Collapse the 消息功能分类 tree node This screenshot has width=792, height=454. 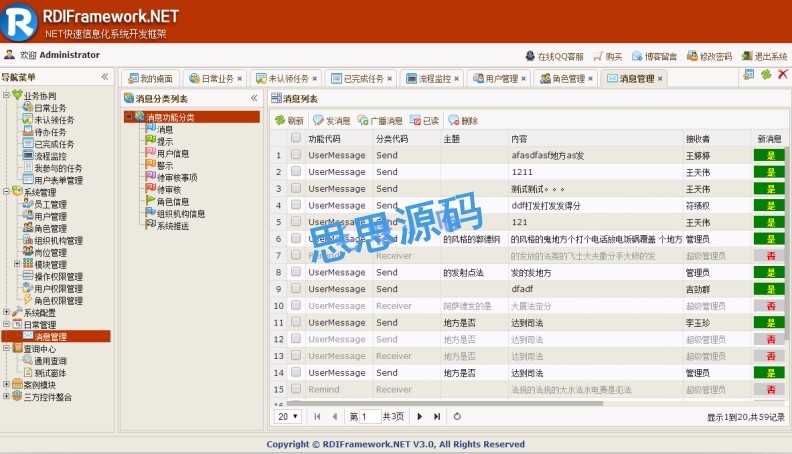129,118
